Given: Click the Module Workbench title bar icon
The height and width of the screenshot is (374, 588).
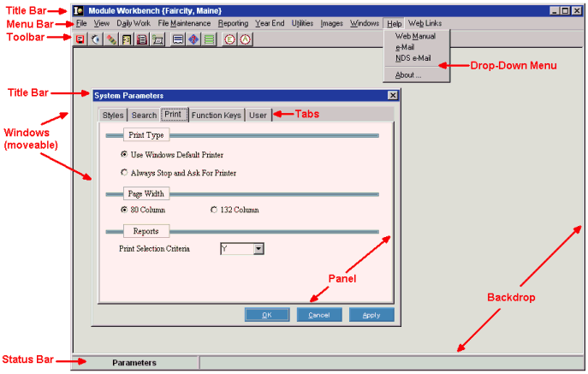Looking at the screenshot, I should pos(79,9).
